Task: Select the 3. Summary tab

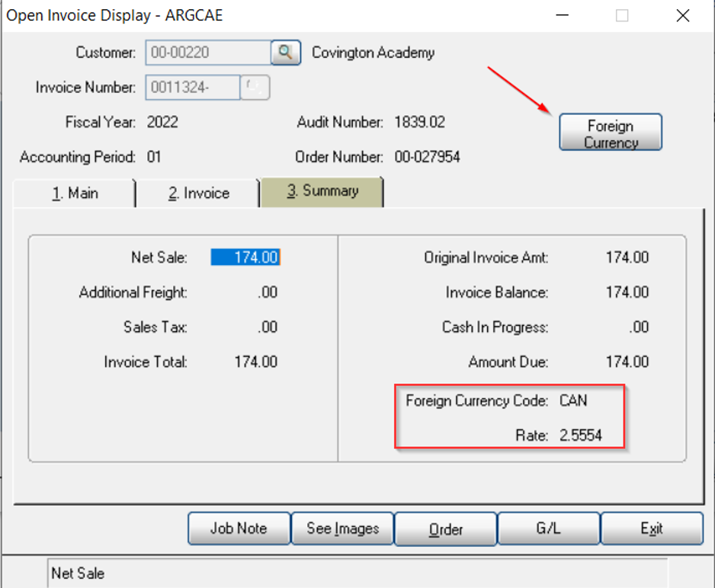Action: (322, 191)
